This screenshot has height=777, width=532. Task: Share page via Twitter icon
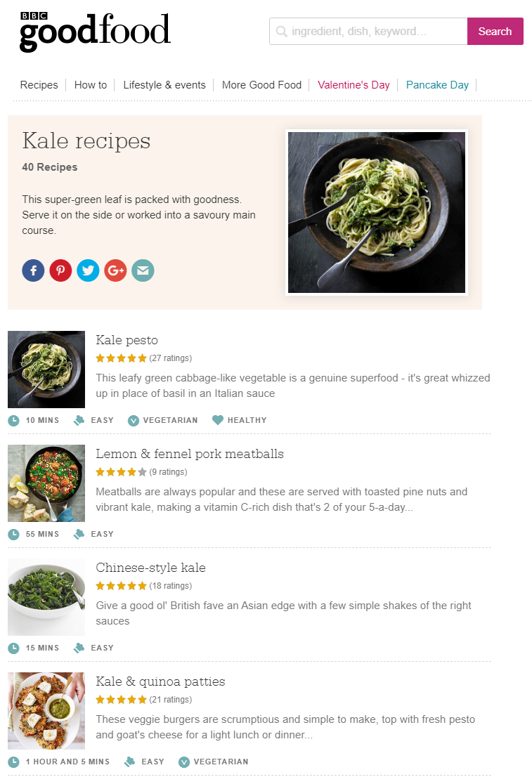click(x=88, y=270)
